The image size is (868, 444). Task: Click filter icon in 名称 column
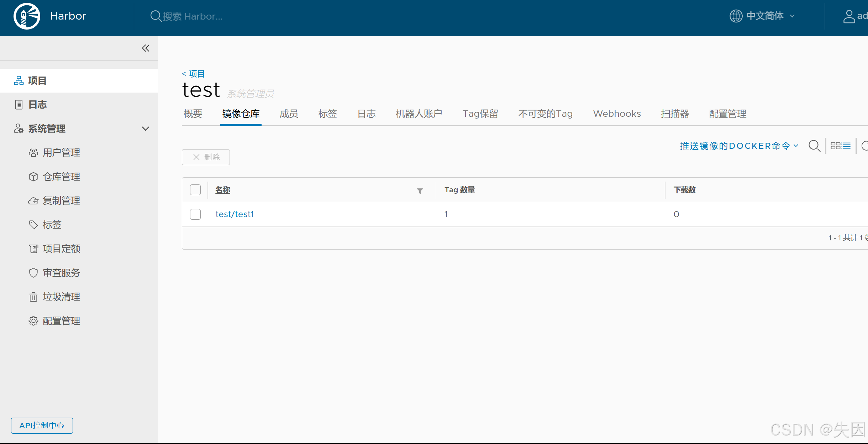420,191
